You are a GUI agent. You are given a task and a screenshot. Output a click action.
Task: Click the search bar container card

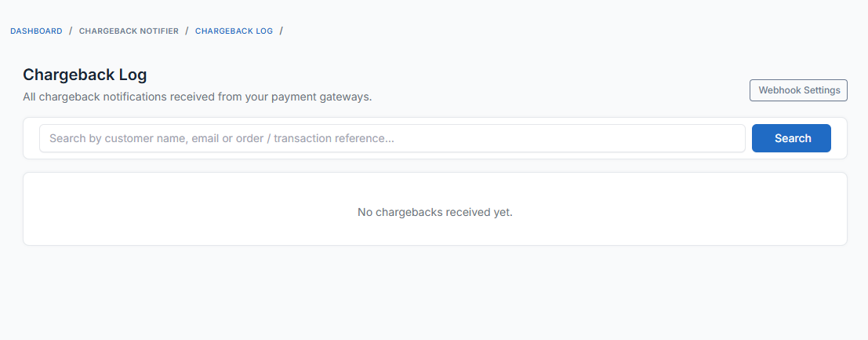pyautogui.click(x=31, y=138)
